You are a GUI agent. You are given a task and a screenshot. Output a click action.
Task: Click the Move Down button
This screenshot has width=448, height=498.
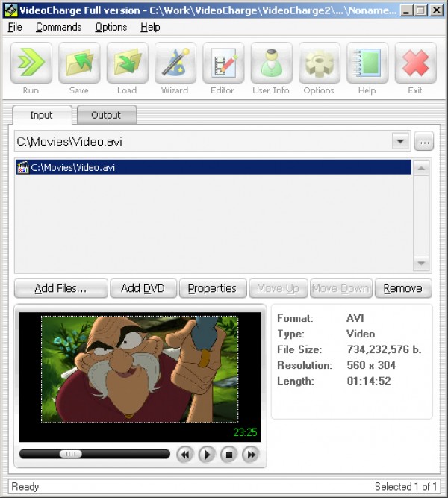pyautogui.click(x=341, y=288)
